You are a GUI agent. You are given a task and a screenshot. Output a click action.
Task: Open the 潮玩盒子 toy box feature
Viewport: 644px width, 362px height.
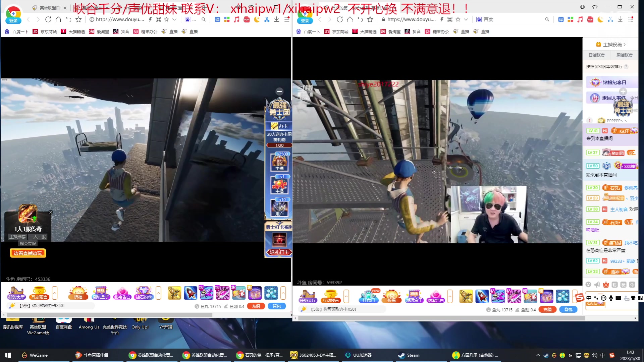pyautogui.click(x=101, y=293)
